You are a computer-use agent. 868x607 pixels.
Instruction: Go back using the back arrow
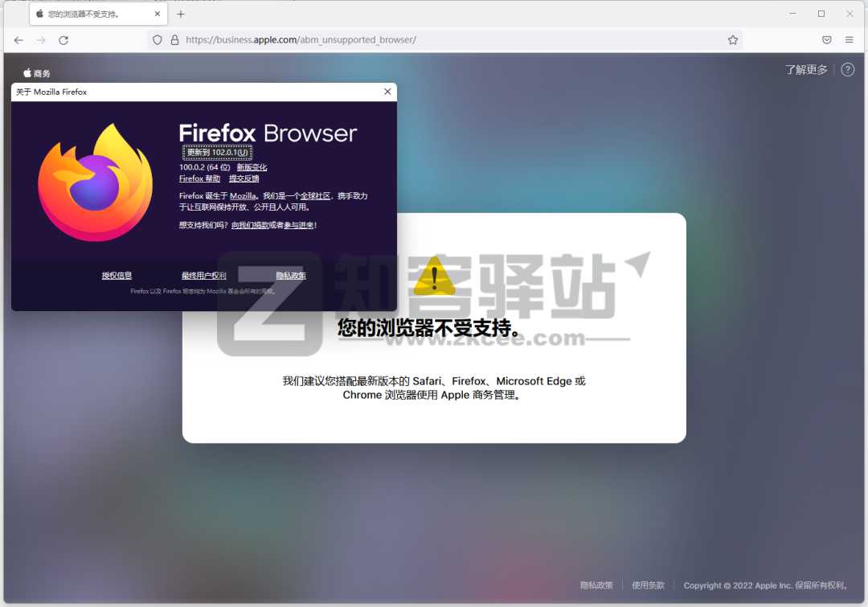point(18,39)
